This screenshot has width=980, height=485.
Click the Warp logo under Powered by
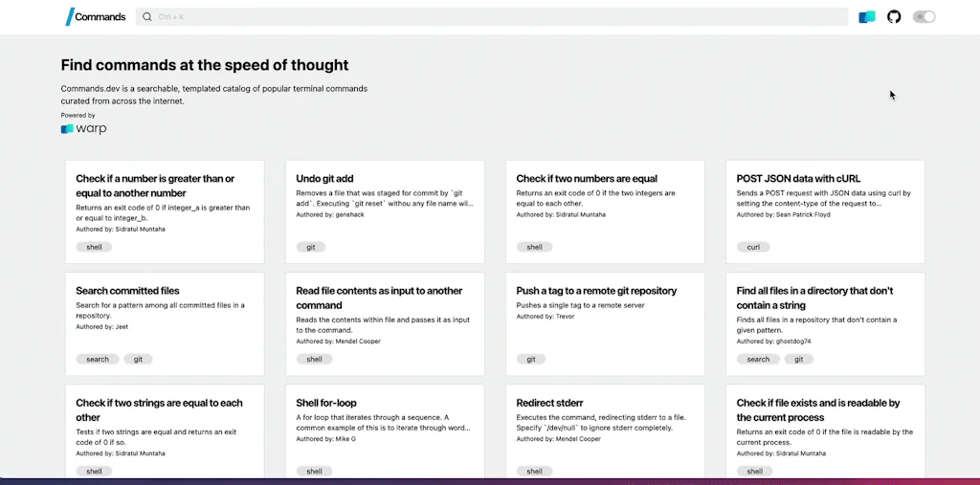(x=83, y=128)
